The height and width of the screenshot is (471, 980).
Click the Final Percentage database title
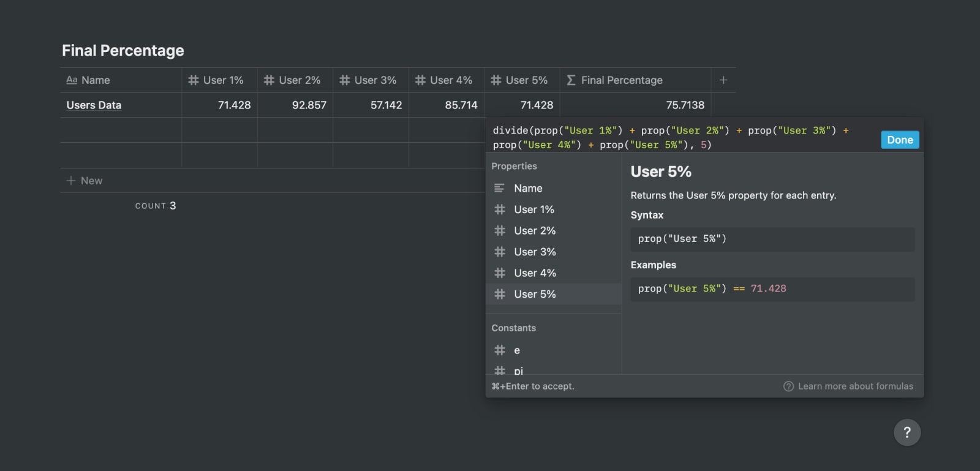[x=123, y=50]
